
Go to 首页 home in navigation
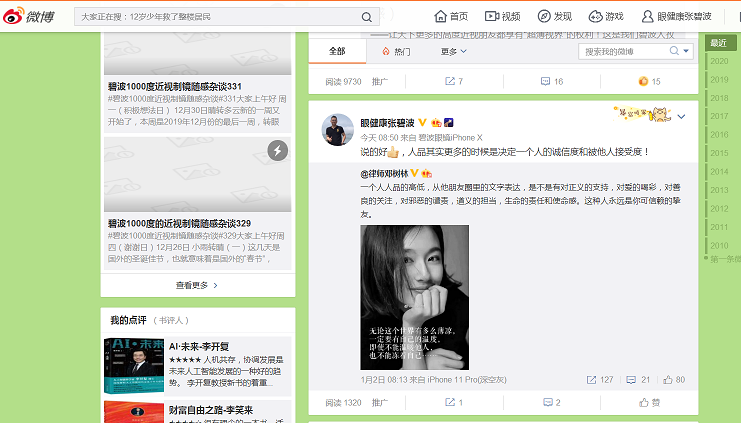[451, 17]
